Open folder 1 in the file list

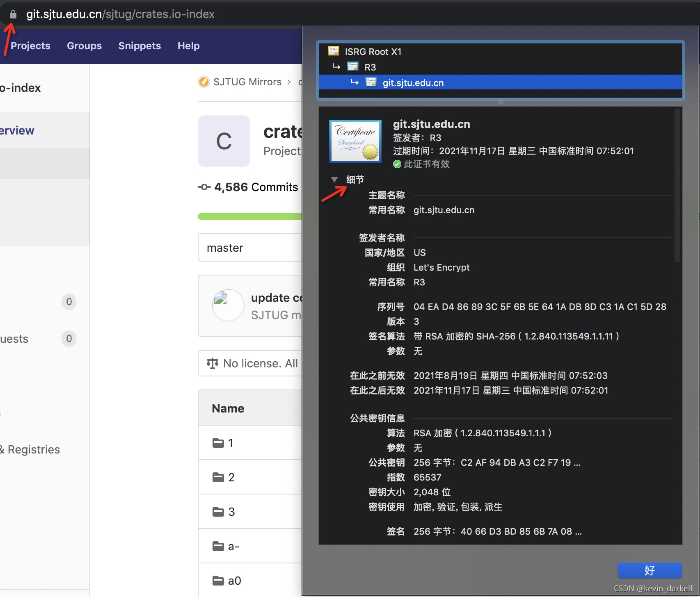point(231,443)
